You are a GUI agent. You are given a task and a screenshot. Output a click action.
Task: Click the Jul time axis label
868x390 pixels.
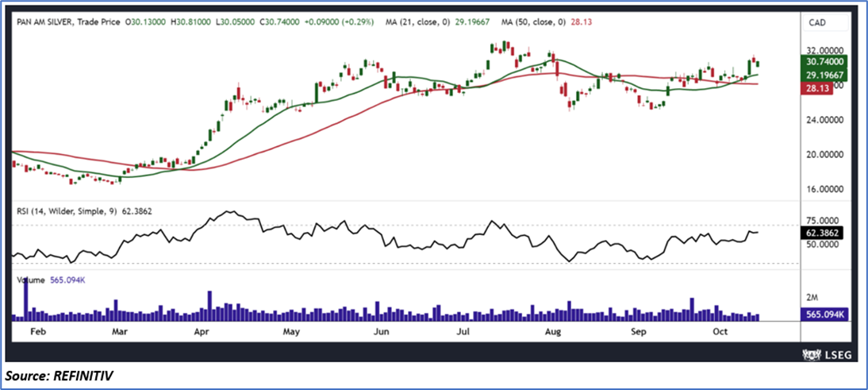(x=463, y=332)
